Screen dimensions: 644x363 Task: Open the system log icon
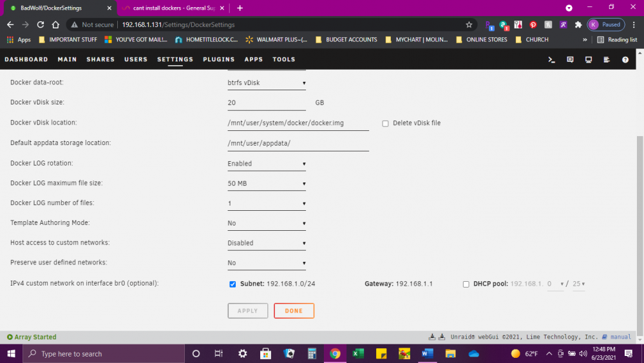607,59
